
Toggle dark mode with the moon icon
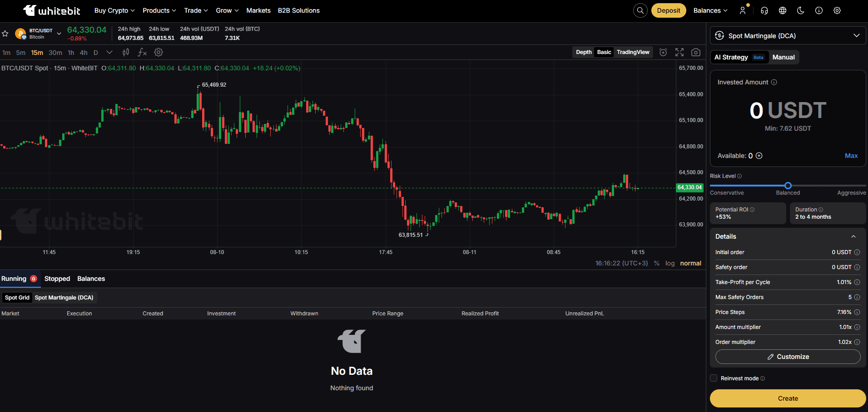801,10
